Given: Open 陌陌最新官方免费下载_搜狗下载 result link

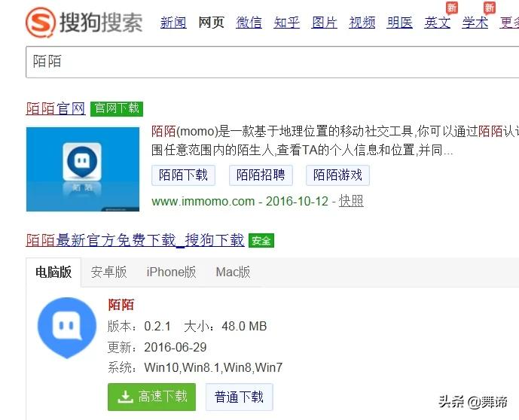Looking at the screenshot, I should 135,240.
